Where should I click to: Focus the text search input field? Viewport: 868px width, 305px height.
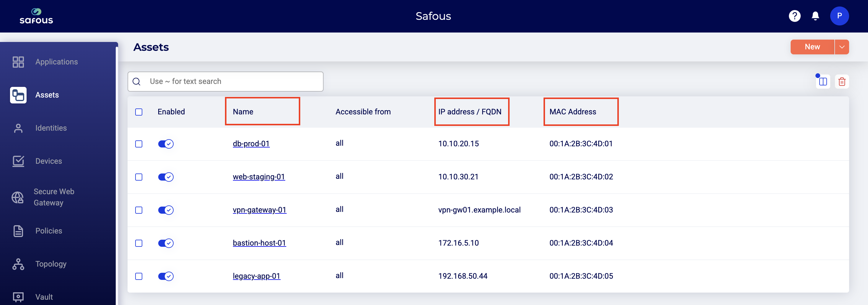233,82
